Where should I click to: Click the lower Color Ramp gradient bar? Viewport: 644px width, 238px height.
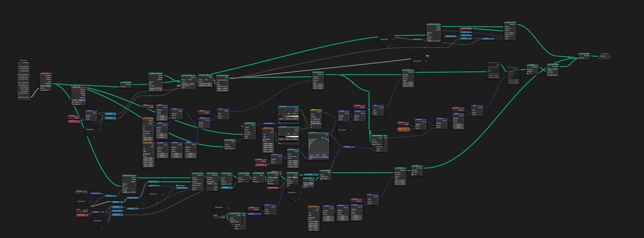[288, 136]
